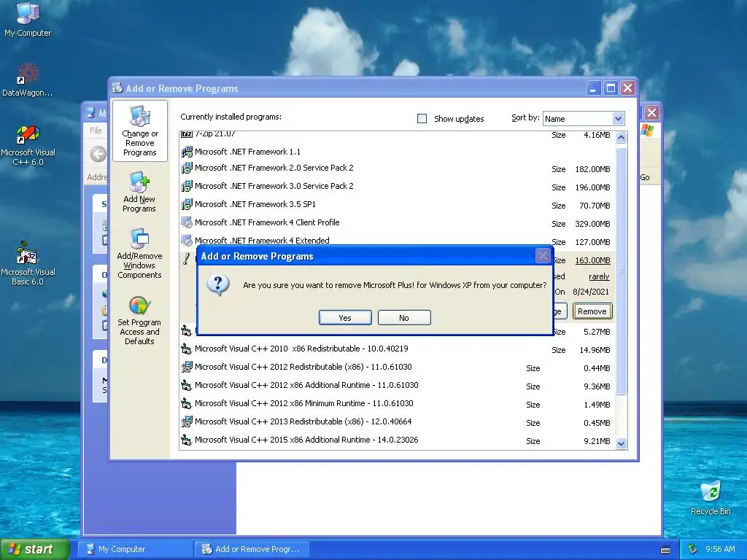Click the .NET Framework 3.0 Service Pack 2 icon
The height and width of the screenshot is (560, 747).
187,186
